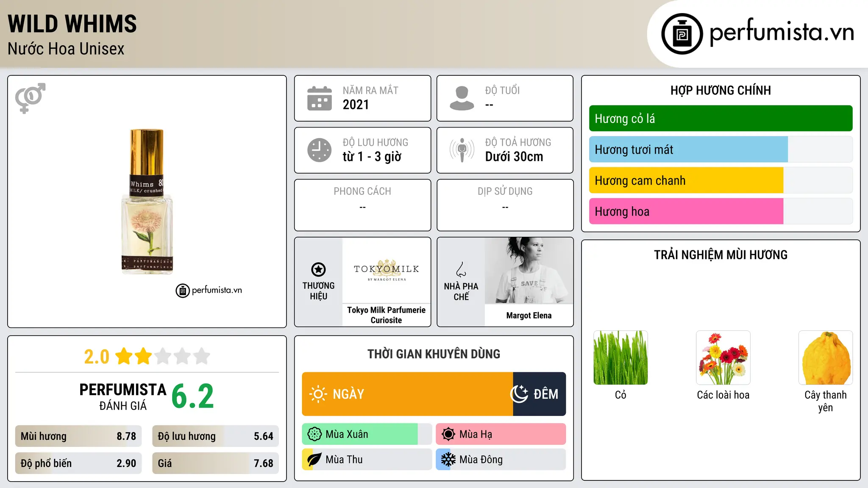This screenshot has width=868, height=488.
Task: Click the moon icon beside Đêm
Action: (x=519, y=394)
